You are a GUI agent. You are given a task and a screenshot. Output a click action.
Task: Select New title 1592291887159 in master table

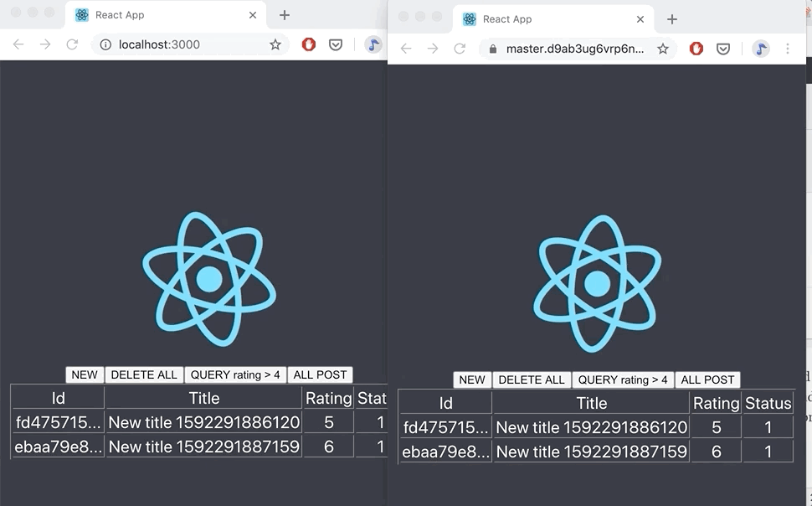[x=591, y=452]
